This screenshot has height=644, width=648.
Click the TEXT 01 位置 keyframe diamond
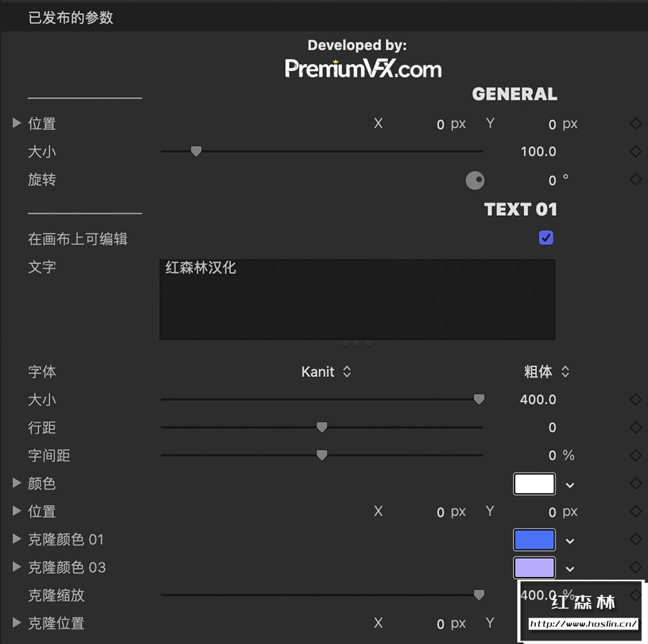point(636,511)
